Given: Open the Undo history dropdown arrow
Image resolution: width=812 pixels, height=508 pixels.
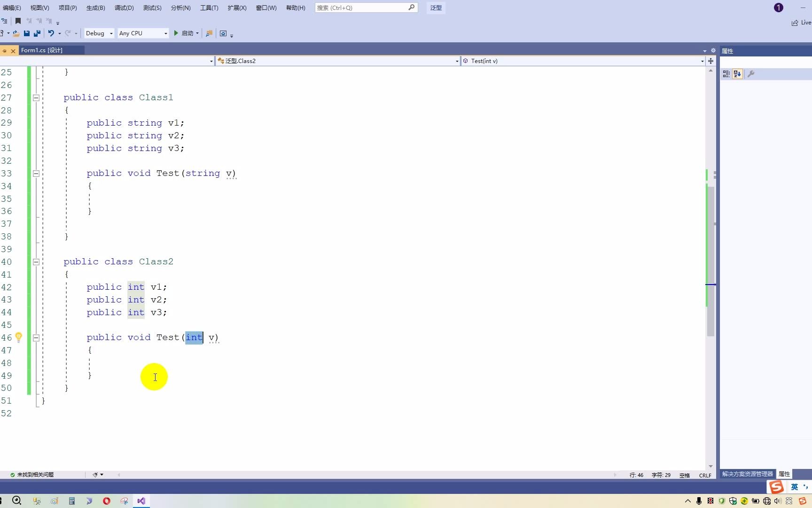Looking at the screenshot, I should (60, 33).
